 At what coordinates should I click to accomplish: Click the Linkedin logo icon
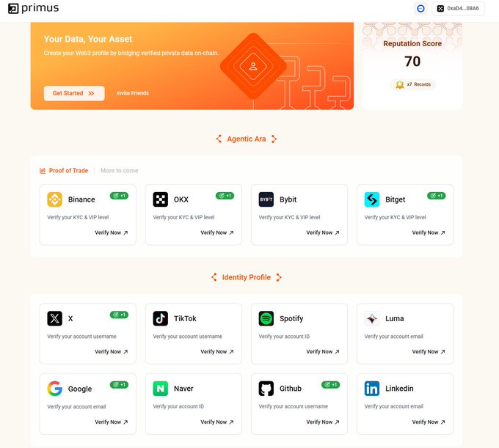click(x=372, y=389)
